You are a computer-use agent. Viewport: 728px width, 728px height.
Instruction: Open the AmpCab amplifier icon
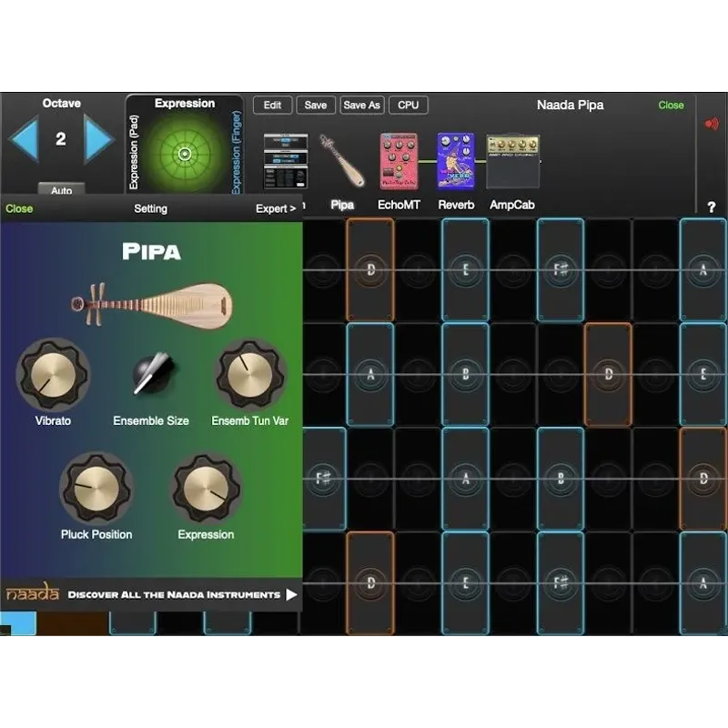coord(512,162)
